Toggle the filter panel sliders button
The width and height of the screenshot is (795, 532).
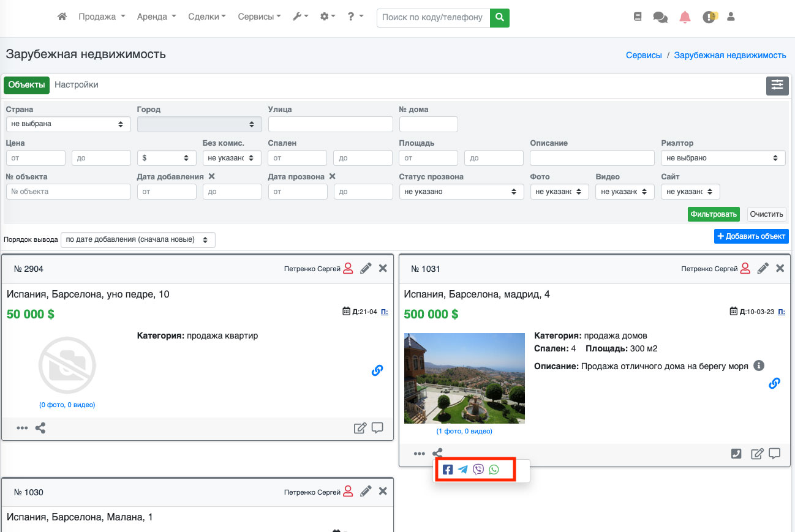coord(777,86)
